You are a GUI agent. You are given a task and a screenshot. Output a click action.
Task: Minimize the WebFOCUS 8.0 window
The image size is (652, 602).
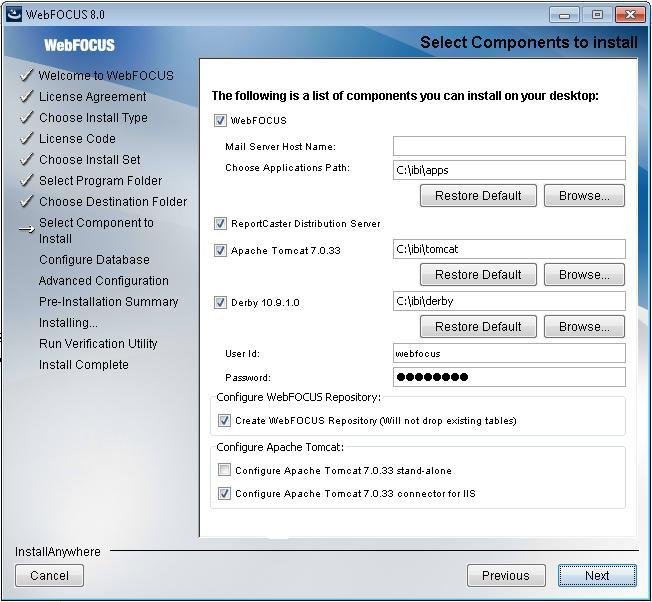(564, 15)
